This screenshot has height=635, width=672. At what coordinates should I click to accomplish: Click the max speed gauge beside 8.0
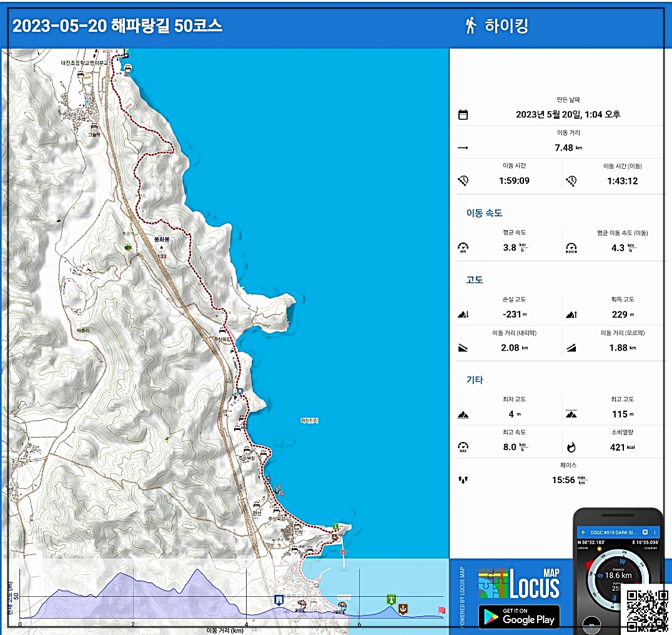[463, 447]
